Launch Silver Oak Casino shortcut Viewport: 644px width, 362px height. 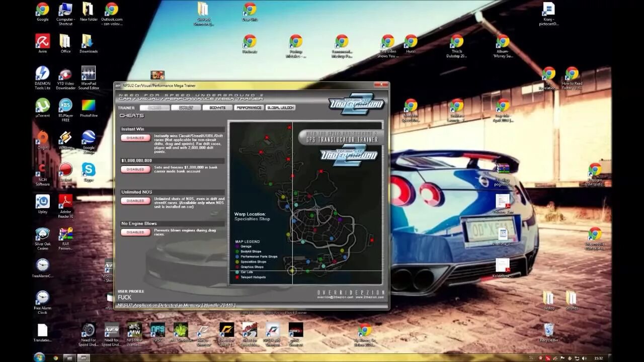tap(42, 238)
